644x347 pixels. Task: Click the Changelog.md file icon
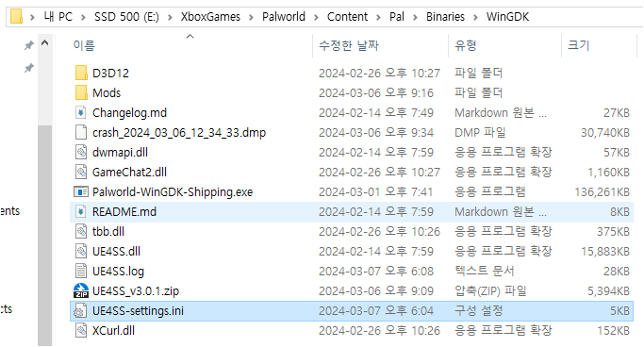(x=81, y=112)
